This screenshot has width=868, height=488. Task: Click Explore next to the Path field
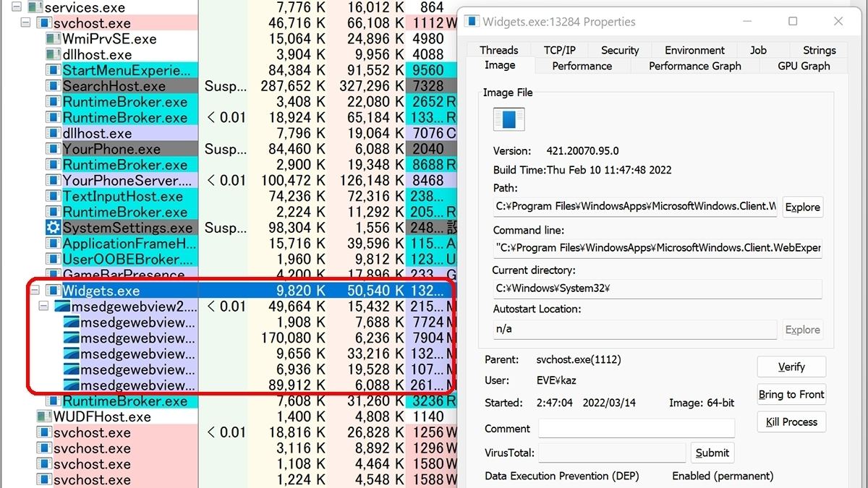click(803, 207)
